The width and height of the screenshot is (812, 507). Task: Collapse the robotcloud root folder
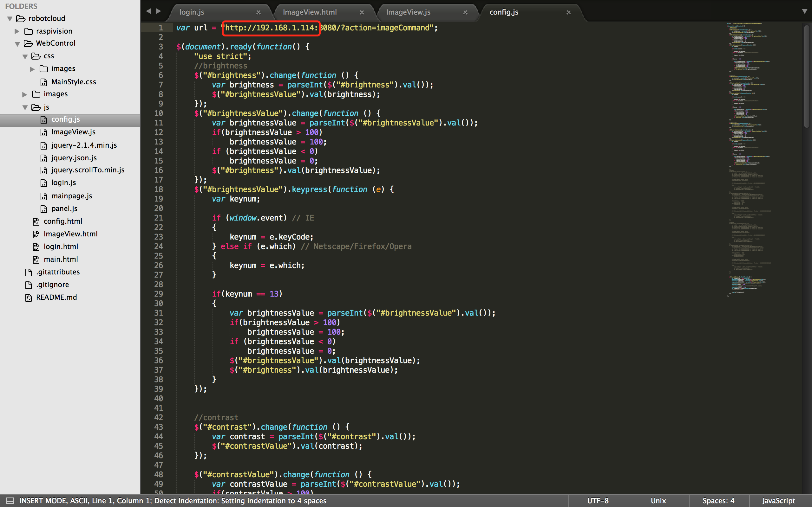click(x=10, y=19)
